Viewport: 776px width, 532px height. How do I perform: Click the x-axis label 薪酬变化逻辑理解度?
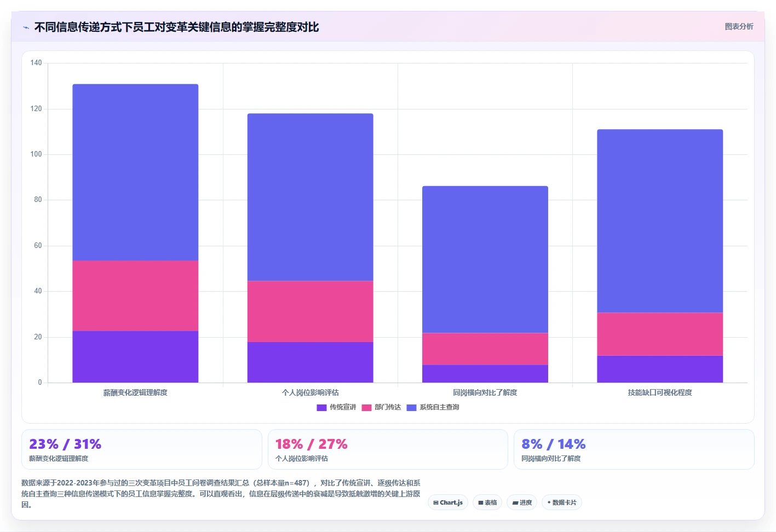pos(135,392)
